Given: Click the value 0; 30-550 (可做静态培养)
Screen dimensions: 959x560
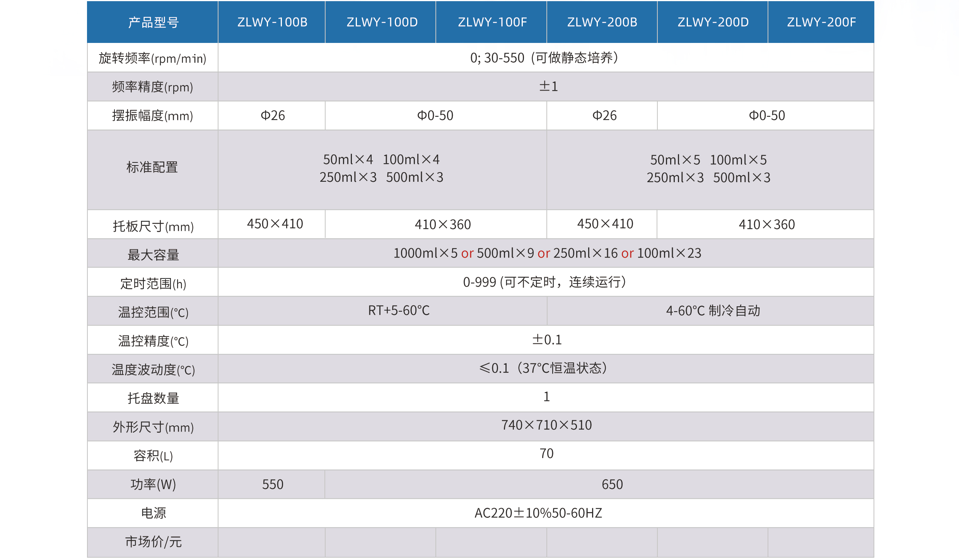Looking at the screenshot, I should [x=545, y=58].
